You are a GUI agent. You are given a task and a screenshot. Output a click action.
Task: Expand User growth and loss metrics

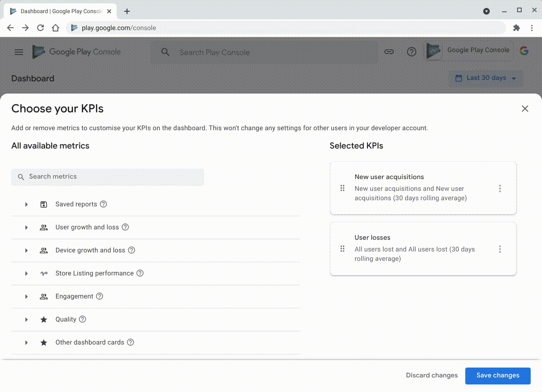(26, 227)
